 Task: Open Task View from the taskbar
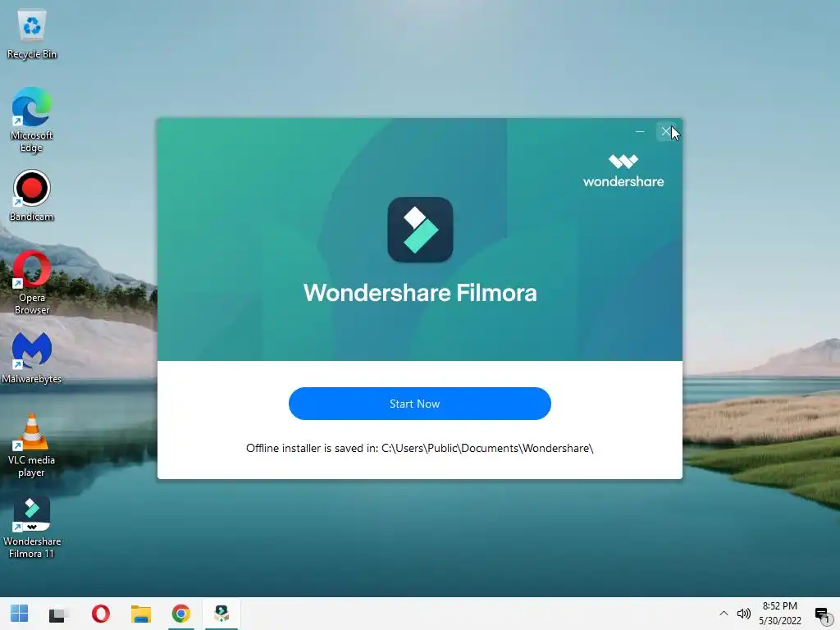tap(57, 614)
